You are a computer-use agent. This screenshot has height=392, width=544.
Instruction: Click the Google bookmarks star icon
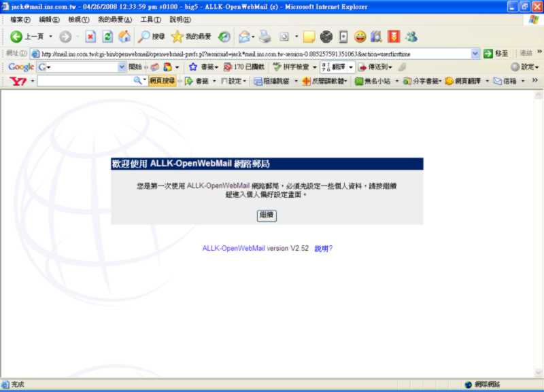point(193,67)
